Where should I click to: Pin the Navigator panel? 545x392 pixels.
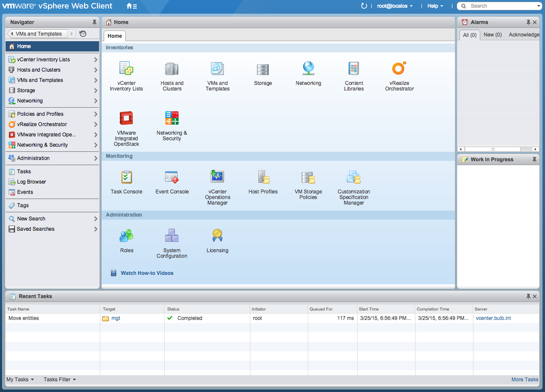point(94,22)
